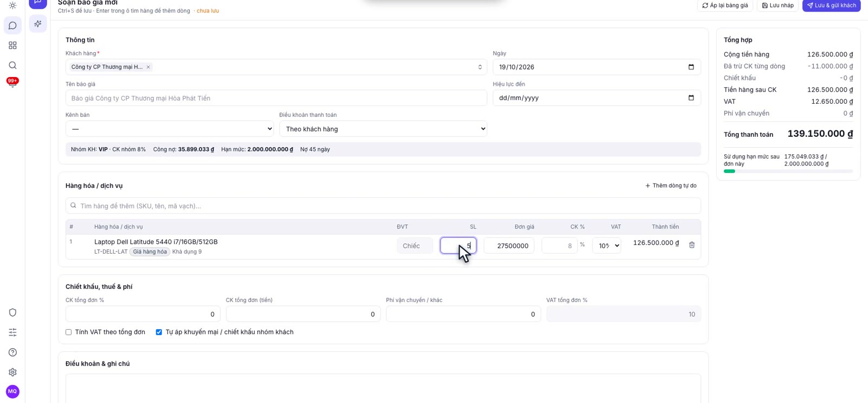Screen dimensions: 868x403
Task: Open the Điều khoản thanh toán dropdown
Action: click(x=383, y=129)
